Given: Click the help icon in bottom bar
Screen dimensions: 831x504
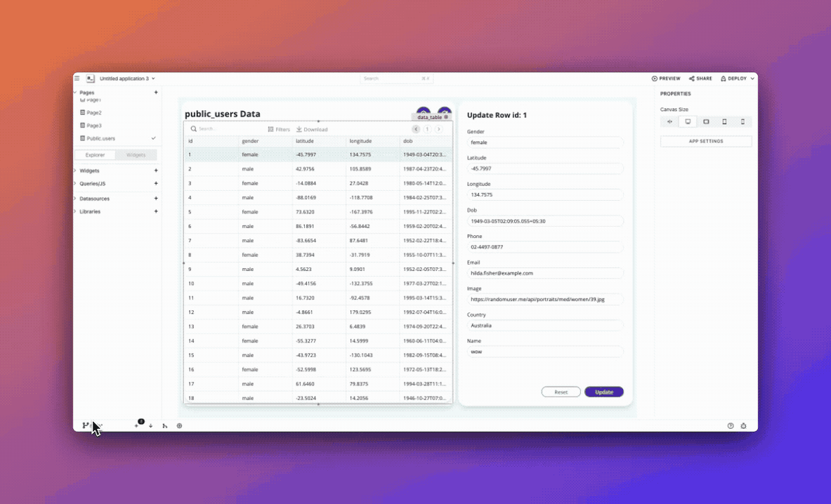Looking at the screenshot, I should 731,425.
